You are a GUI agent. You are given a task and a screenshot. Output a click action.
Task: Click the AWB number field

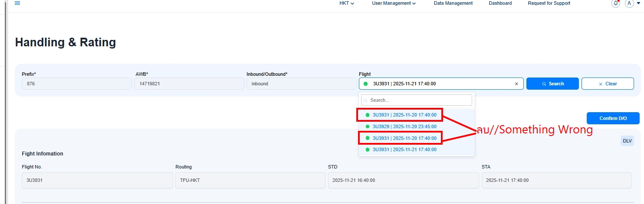click(189, 84)
